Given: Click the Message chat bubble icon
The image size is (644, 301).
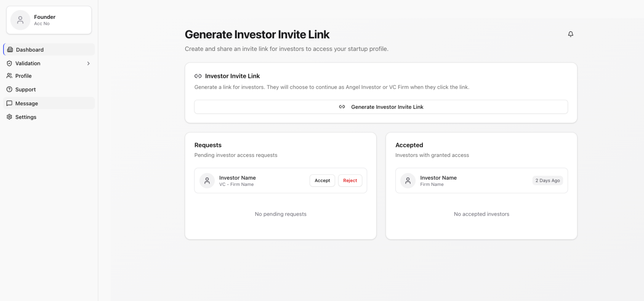Looking at the screenshot, I should click(x=9, y=103).
